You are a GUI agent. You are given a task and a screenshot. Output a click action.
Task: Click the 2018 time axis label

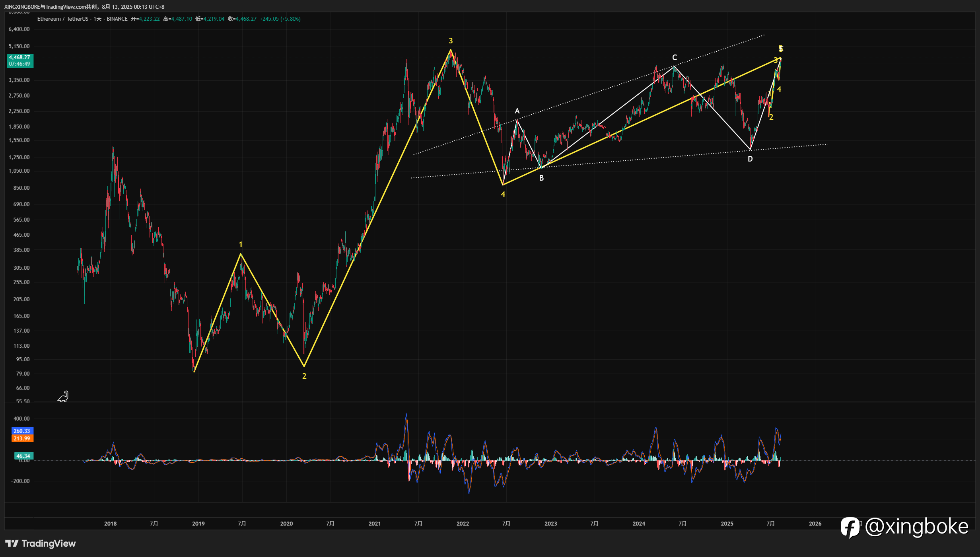click(111, 524)
